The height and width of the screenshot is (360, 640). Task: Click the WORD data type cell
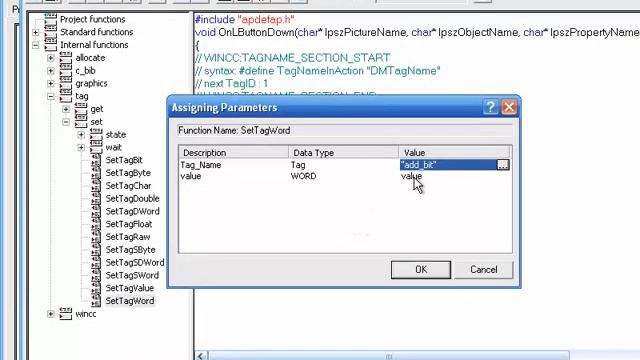[303, 176]
